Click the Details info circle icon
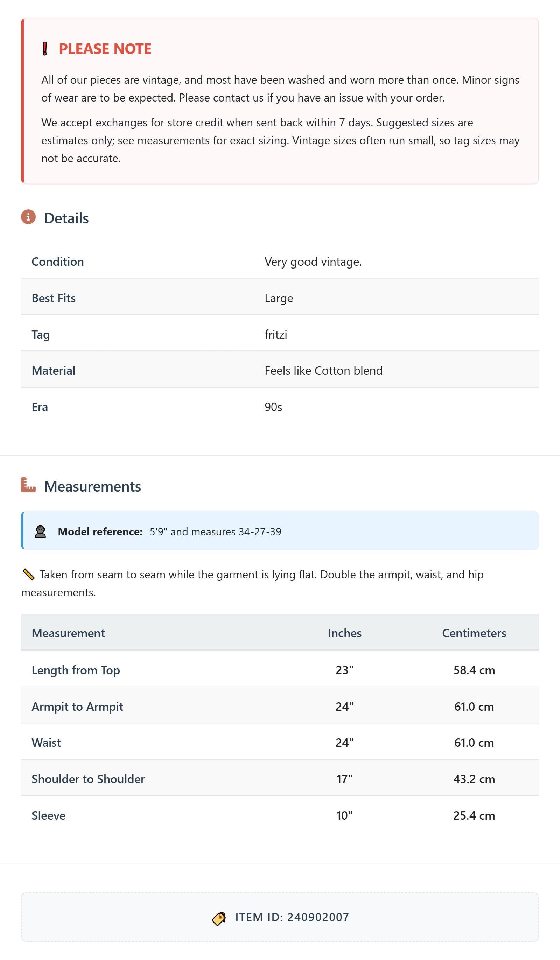 [x=28, y=217]
